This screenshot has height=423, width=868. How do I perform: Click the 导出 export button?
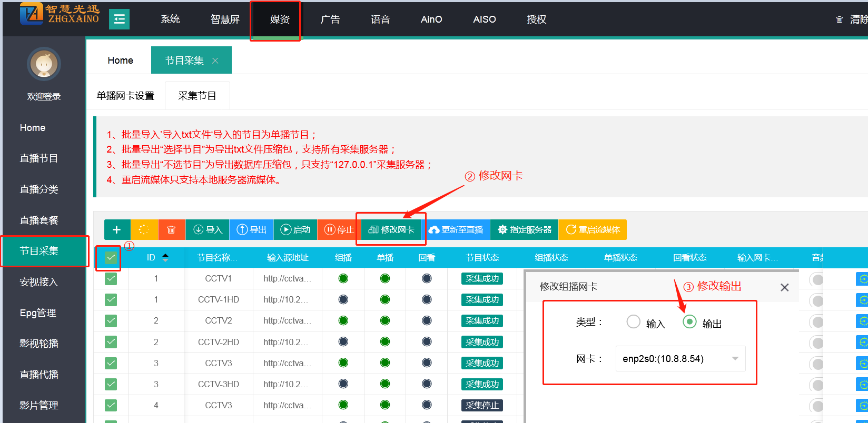[252, 230]
